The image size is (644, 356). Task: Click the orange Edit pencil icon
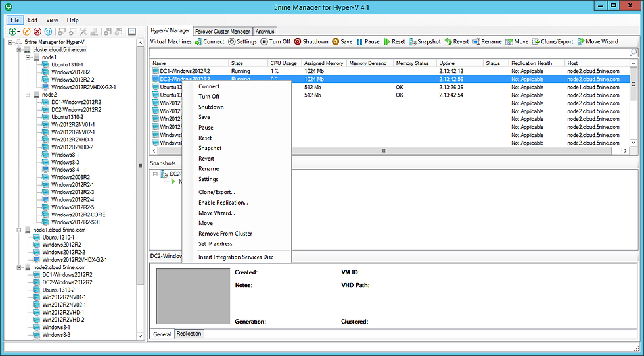pos(26,31)
